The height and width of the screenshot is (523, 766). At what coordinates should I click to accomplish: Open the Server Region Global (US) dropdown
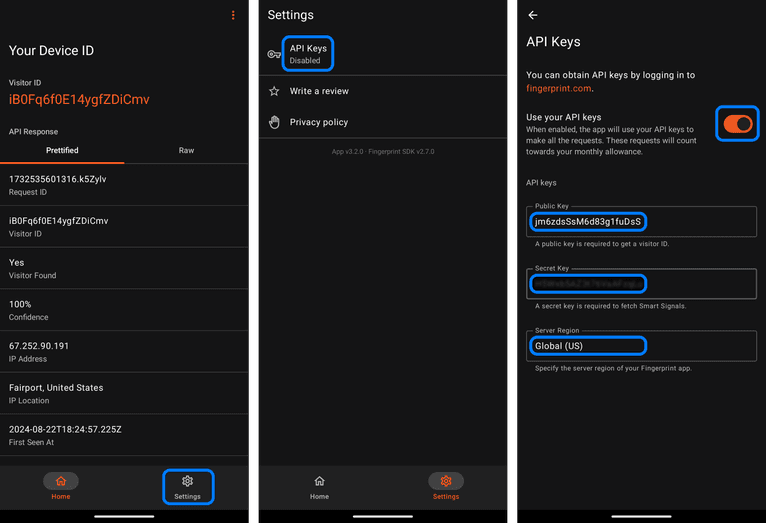641,346
